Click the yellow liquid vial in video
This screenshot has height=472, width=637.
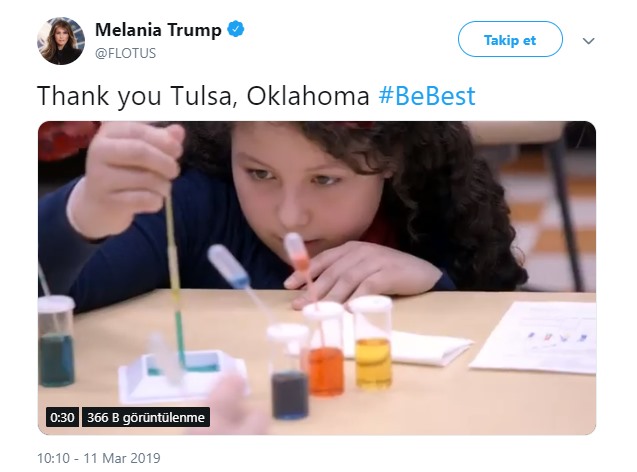click(x=373, y=342)
